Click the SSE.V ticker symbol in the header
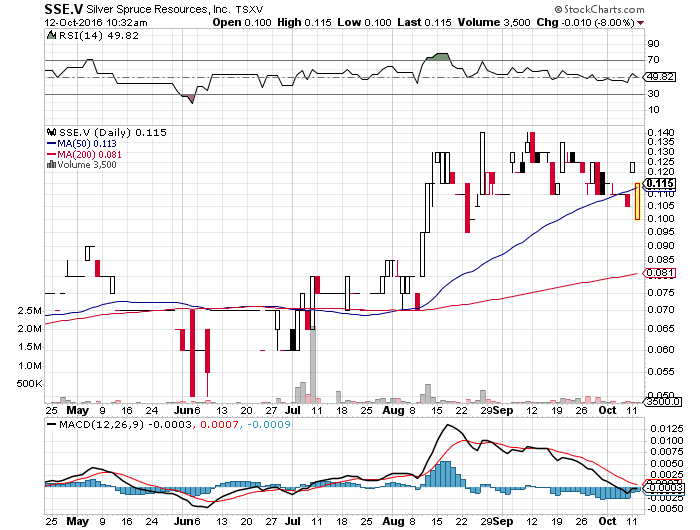Screen dimensions: 700x530 (x=65, y=9)
